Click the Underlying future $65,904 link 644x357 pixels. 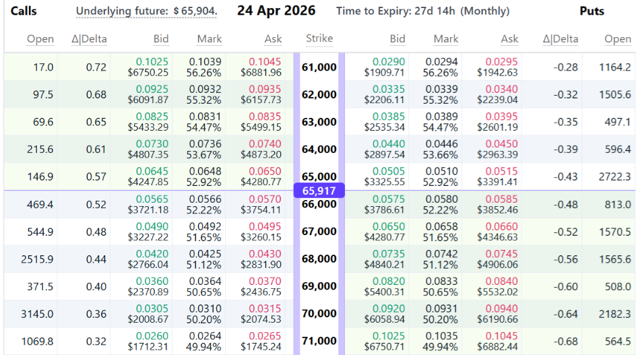click(x=146, y=11)
